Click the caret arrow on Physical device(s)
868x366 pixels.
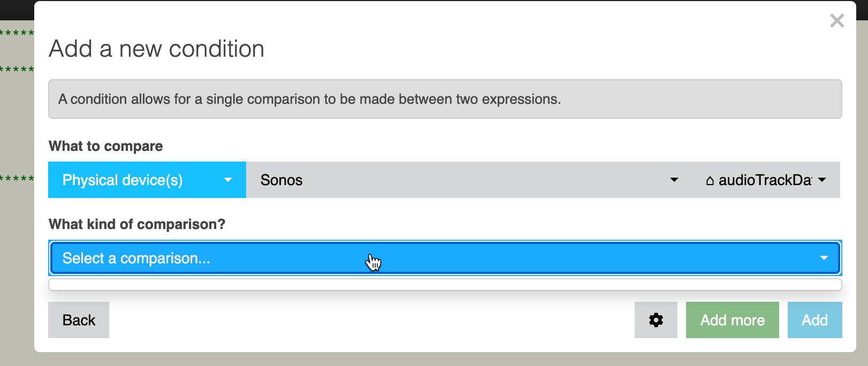pos(228,180)
